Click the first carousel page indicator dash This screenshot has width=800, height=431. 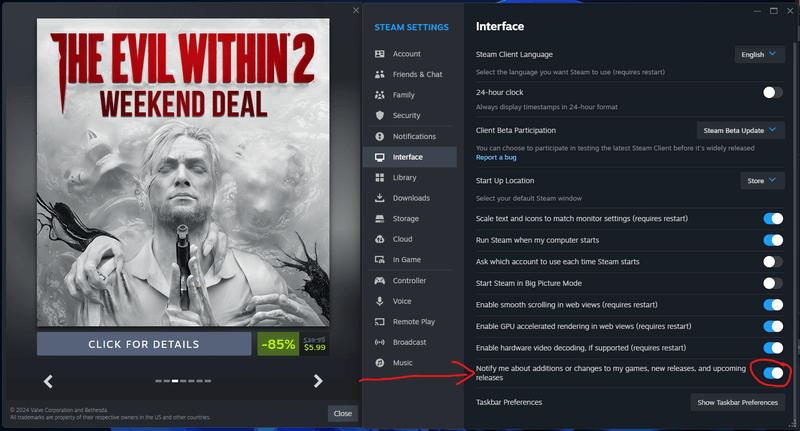(158, 381)
